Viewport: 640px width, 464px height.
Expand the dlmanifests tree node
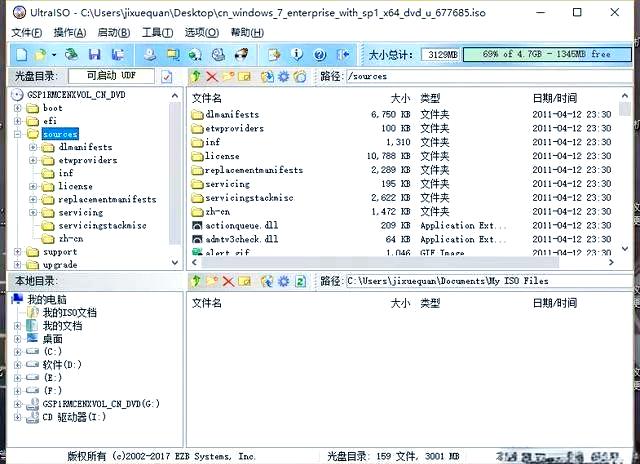pos(33,147)
